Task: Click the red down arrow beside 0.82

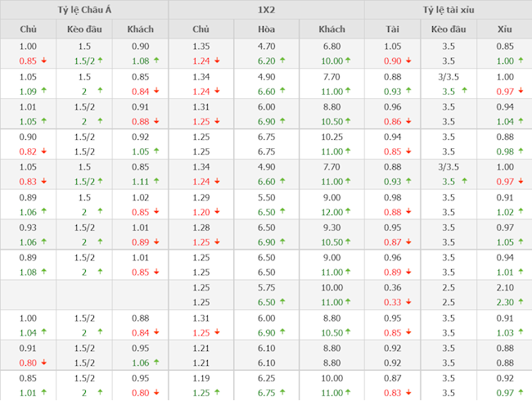Action: [x=43, y=151]
